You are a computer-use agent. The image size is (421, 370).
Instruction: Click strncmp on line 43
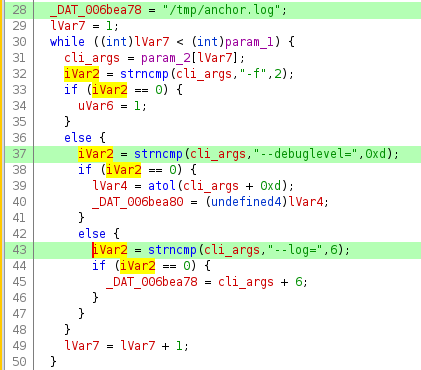(x=172, y=250)
